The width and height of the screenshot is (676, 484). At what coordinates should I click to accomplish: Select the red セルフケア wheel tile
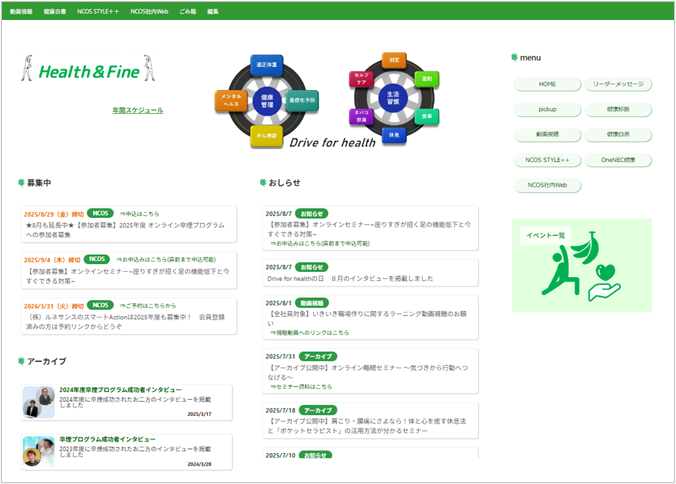click(362, 80)
